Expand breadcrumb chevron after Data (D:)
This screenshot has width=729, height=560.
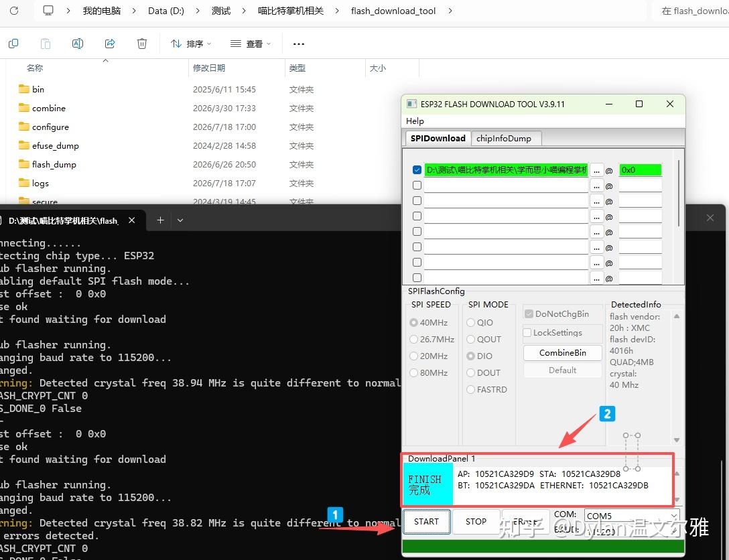[x=198, y=11]
